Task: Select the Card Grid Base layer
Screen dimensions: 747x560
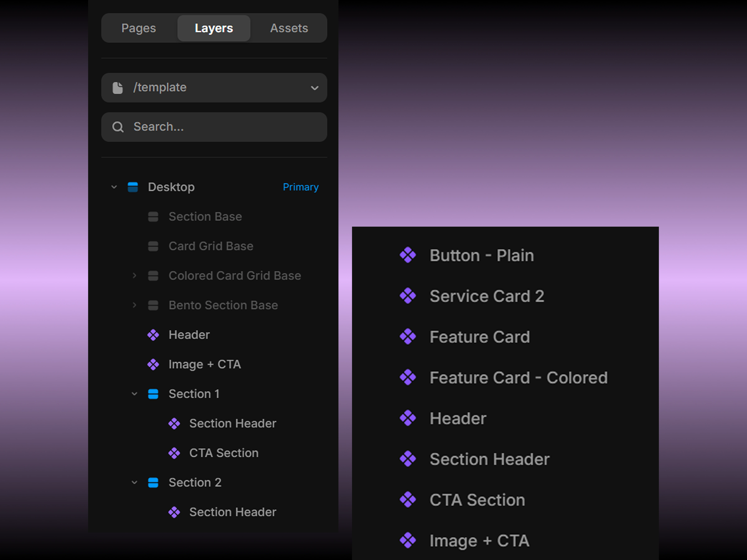Action: click(211, 246)
